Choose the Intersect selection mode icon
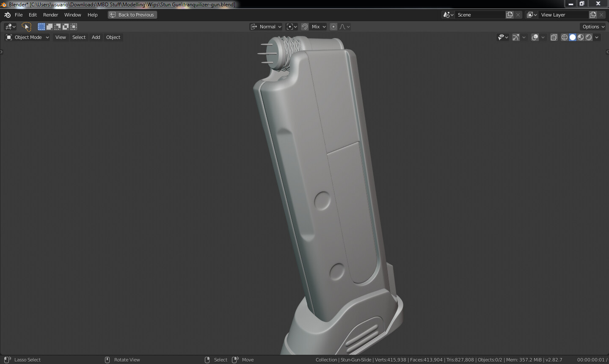609x364 pixels. (74, 27)
